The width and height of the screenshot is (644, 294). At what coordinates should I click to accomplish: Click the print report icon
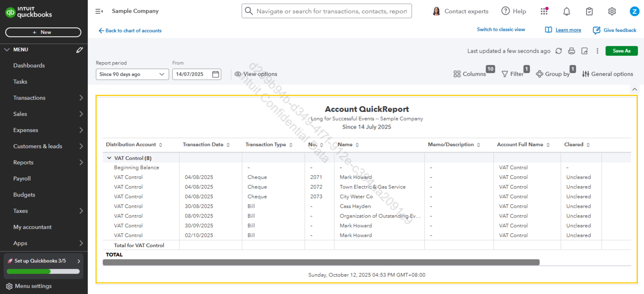(571, 51)
